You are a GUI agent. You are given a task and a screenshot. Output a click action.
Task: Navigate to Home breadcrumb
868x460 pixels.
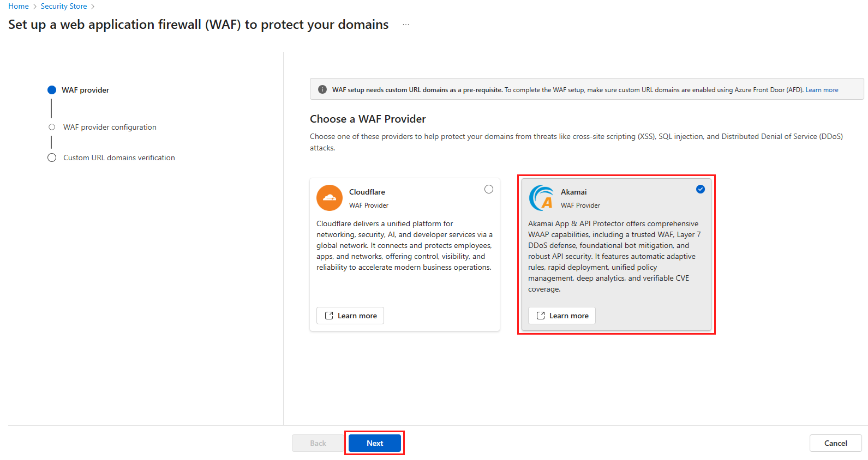pyautogui.click(x=19, y=6)
